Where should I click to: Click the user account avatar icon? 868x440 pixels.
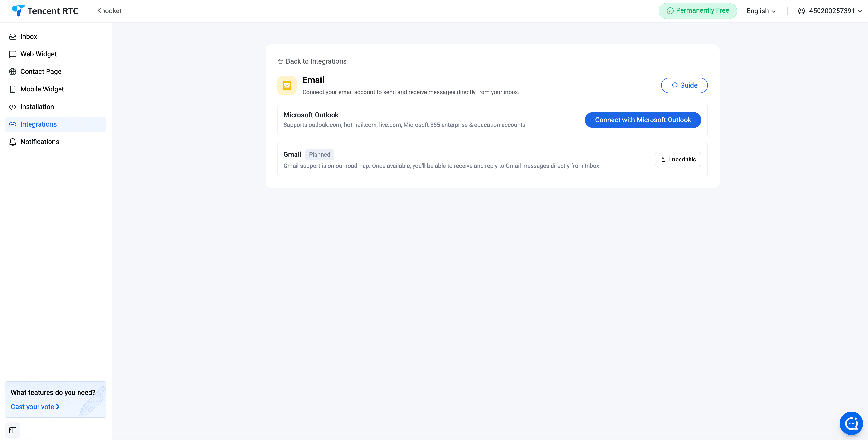click(x=801, y=11)
